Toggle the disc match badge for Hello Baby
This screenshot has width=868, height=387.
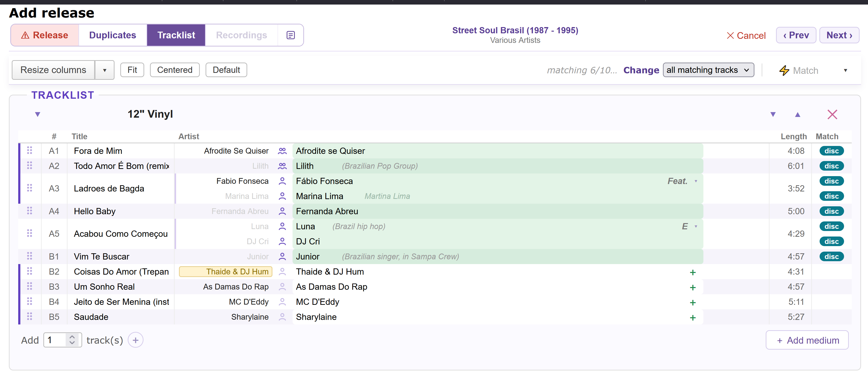pos(831,211)
